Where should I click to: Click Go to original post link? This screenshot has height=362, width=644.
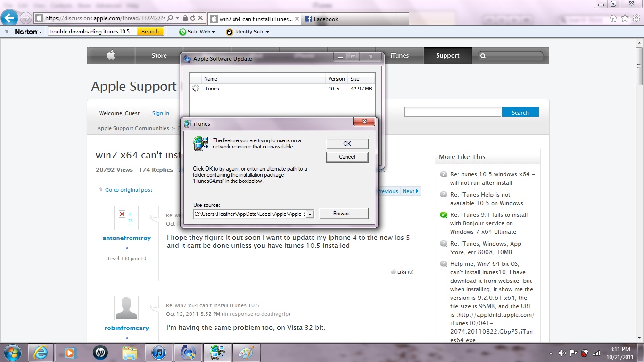pyautogui.click(x=129, y=190)
